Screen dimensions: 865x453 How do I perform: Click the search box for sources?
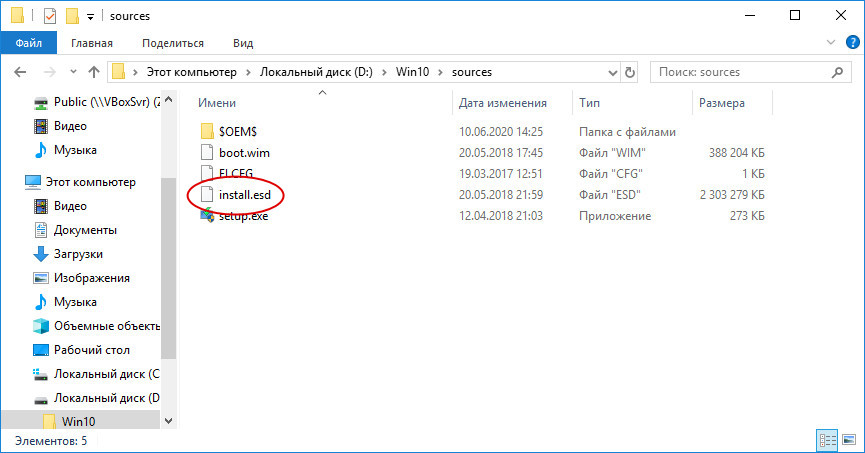click(749, 72)
